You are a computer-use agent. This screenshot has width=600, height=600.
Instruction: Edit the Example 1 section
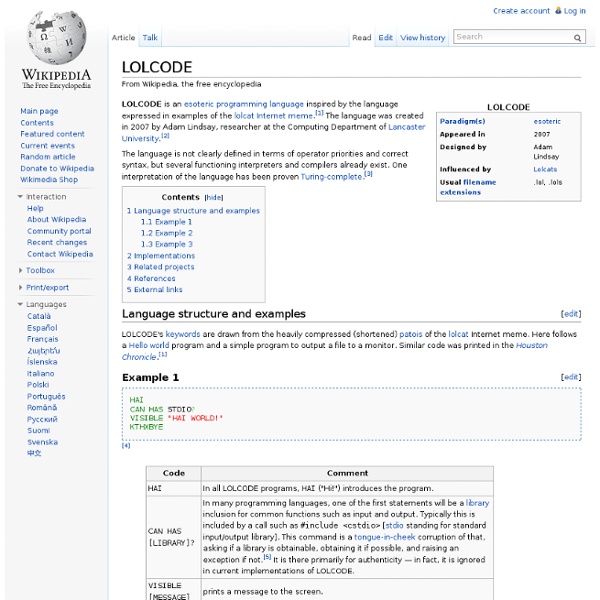coord(571,377)
